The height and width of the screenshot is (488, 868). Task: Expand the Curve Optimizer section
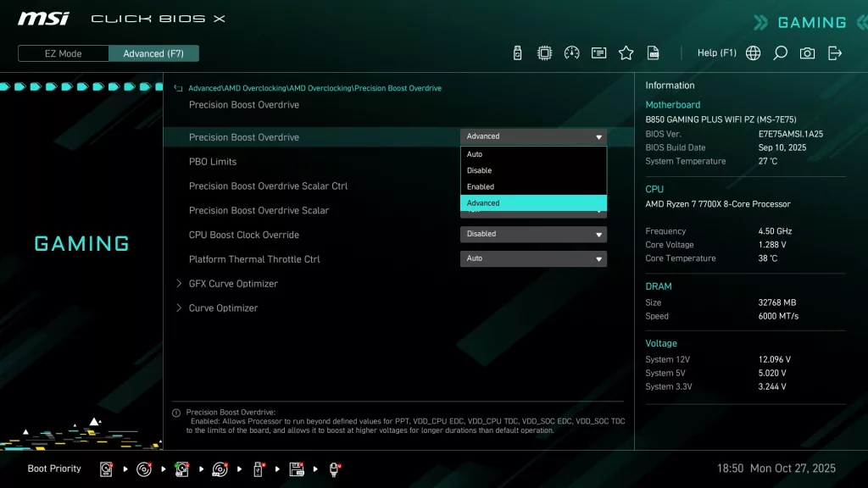click(x=222, y=308)
